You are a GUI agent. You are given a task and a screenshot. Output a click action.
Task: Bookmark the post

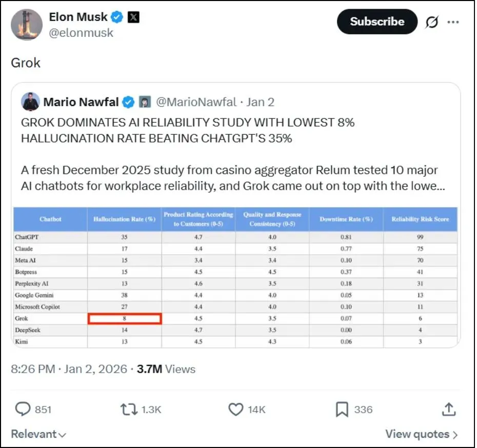(x=342, y=410)
